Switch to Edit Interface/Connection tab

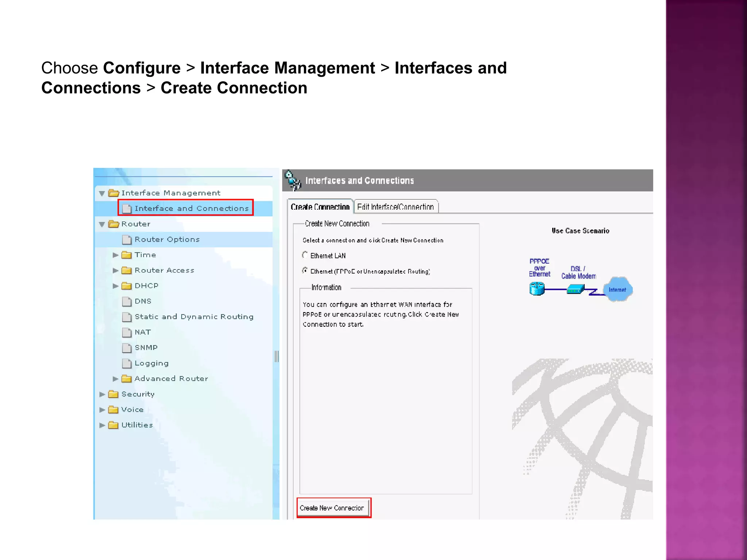pos(395,207)
